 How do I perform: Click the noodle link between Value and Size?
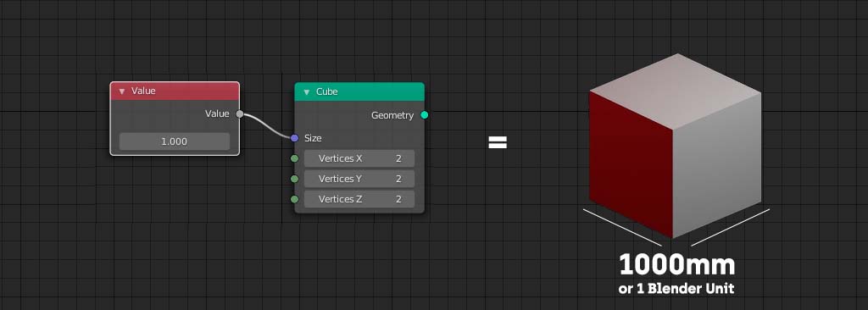point(267,125)
